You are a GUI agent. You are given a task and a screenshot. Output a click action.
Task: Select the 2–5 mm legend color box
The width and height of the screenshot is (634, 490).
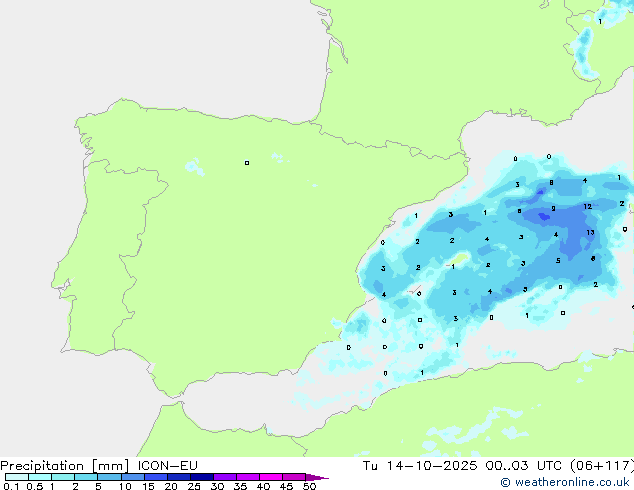pos(86,477)
